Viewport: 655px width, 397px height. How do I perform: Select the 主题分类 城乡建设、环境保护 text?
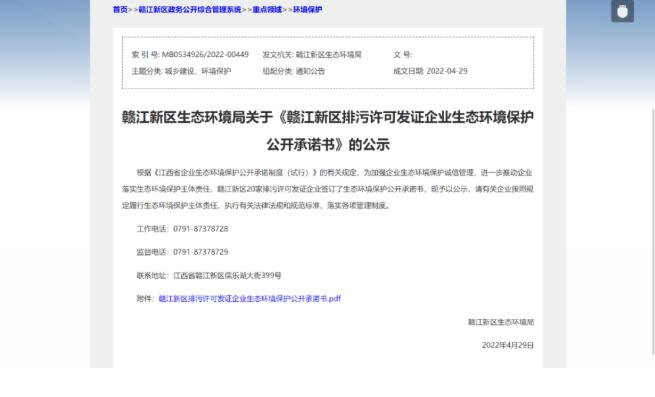pos(181,71)
